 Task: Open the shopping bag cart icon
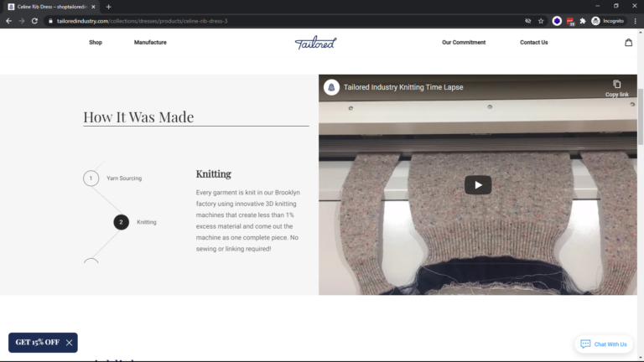pyautogui.click(x=628, y=43)
